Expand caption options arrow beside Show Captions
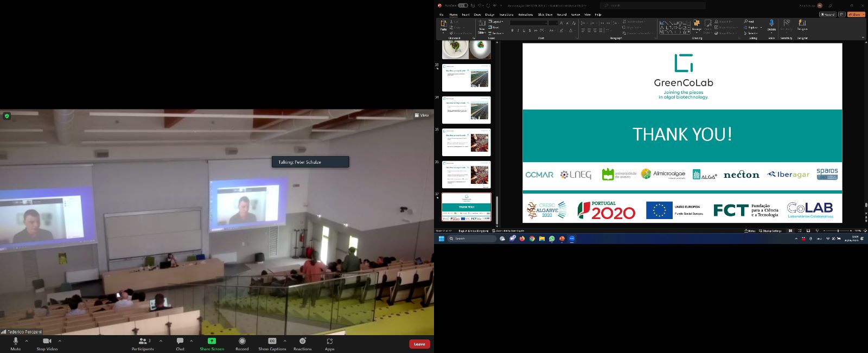This screenshot has height=353, width=868. (285, 341)
